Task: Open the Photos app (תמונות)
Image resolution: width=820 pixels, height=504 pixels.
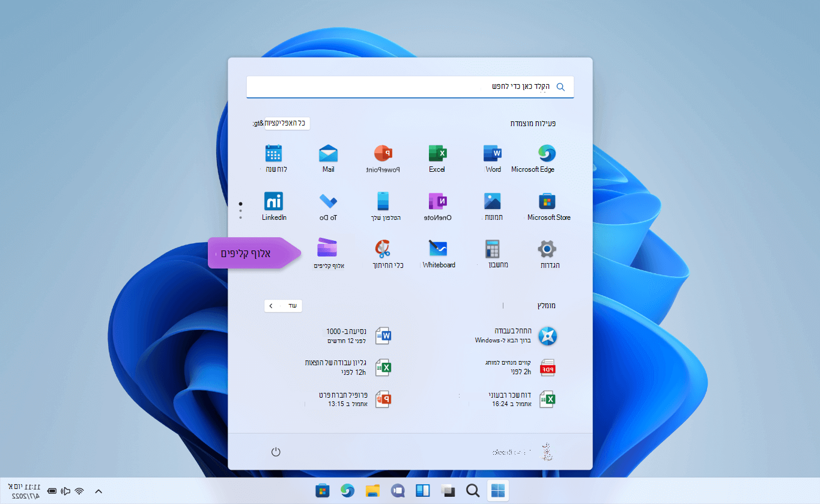Action: click(x=493, y=201)
